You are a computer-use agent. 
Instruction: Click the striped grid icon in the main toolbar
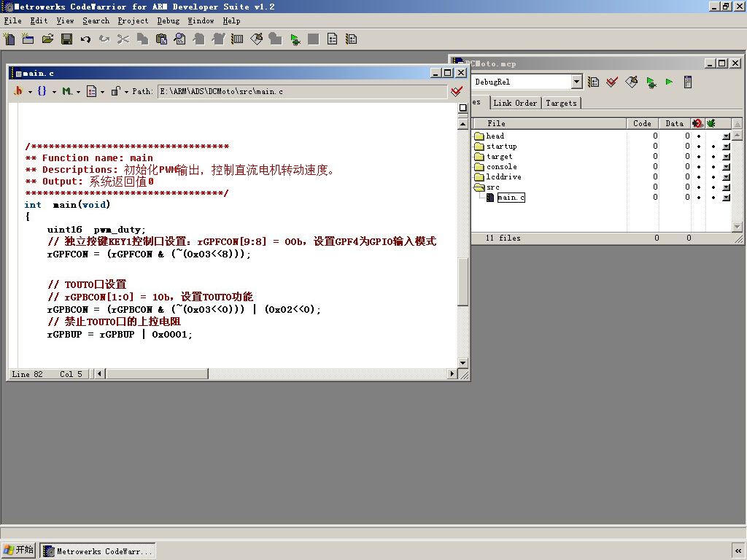point(237,39)
